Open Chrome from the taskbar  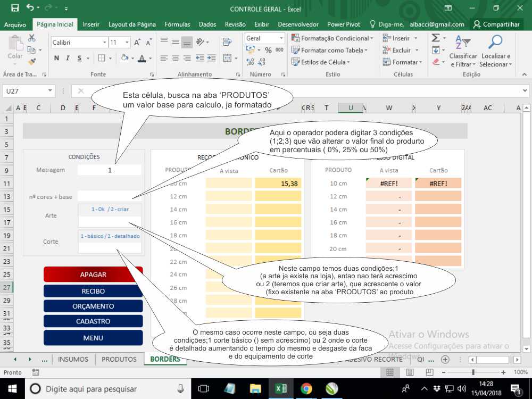(306, 389)
